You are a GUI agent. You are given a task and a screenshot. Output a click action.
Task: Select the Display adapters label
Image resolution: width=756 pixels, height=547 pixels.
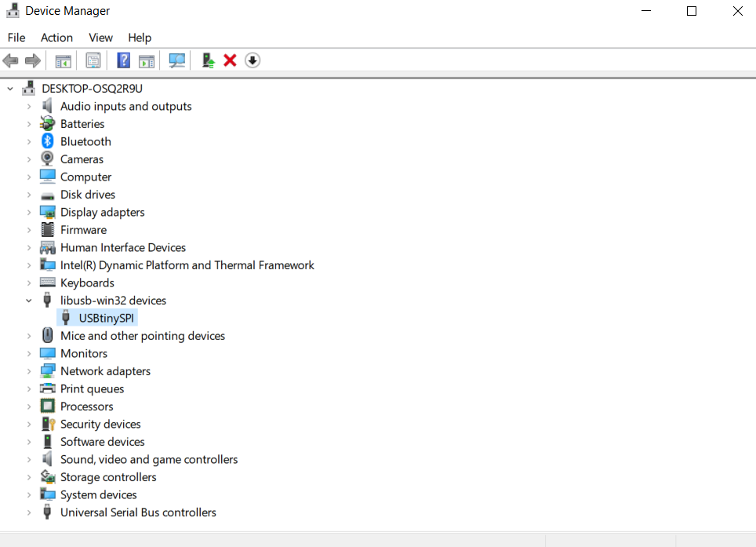pos(102,212)
